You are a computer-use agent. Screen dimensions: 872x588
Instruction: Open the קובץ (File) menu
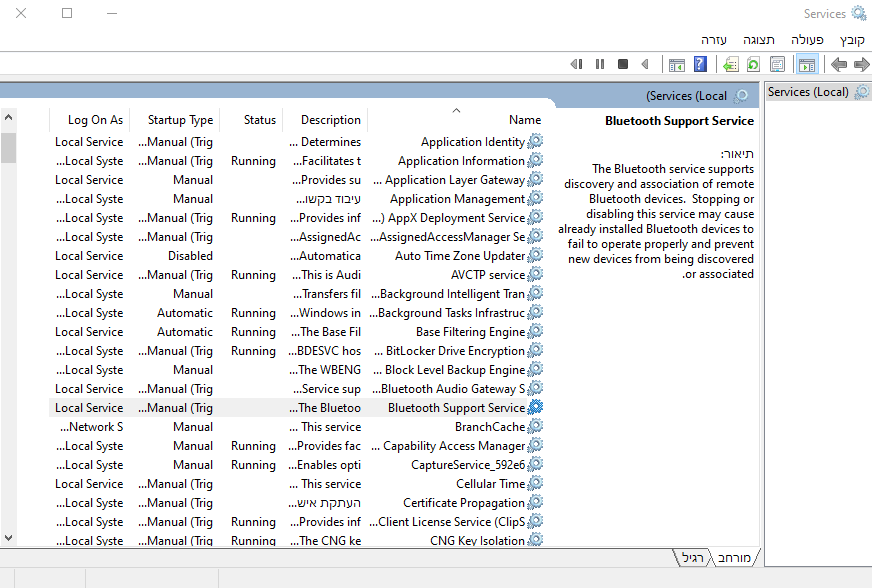pyautogui.click(x=852, y=39)
